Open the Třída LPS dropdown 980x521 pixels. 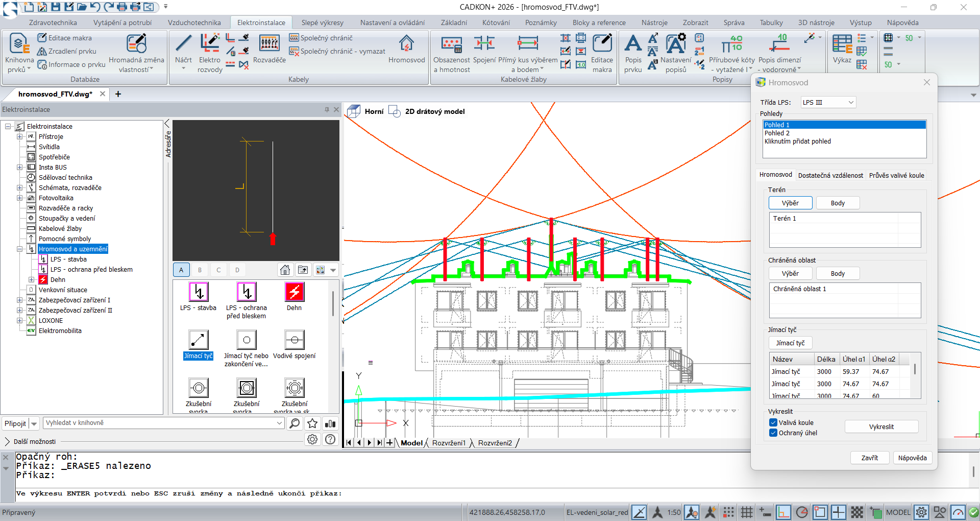pyautogui.click(x=828, y=102)
